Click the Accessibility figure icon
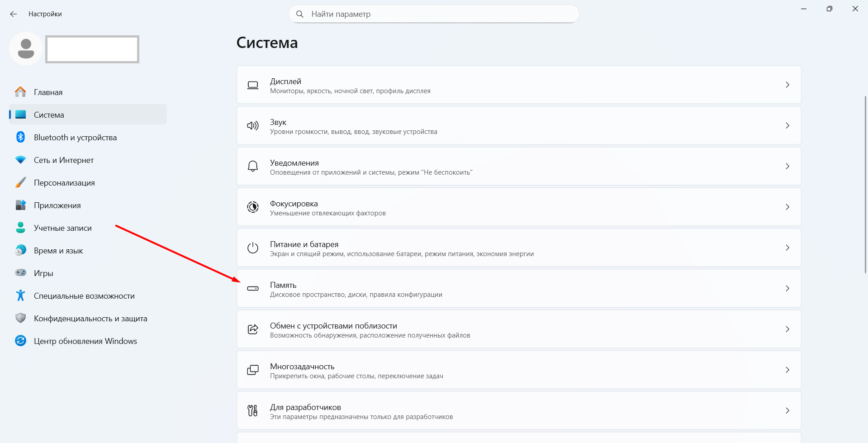Viewport: 868px width, 443px height. [20, 295]
